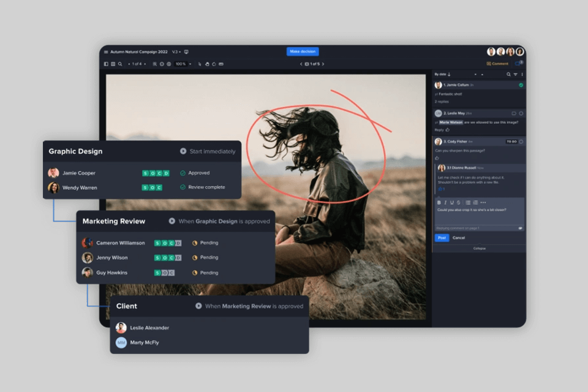Post the reply comment

[x=442, y=238]
